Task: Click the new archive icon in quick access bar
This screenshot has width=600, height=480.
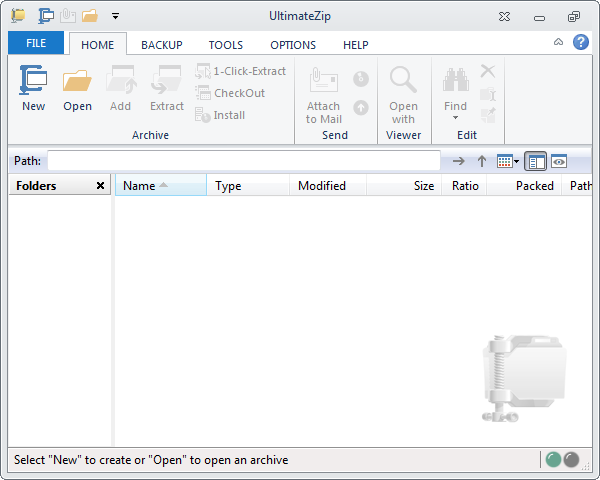Action: [46, 16]
